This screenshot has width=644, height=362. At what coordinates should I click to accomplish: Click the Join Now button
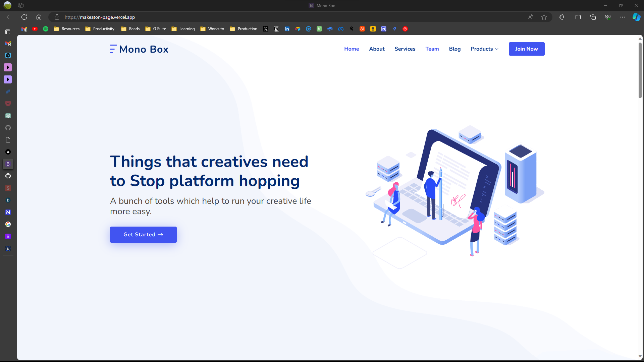point(526,49)
